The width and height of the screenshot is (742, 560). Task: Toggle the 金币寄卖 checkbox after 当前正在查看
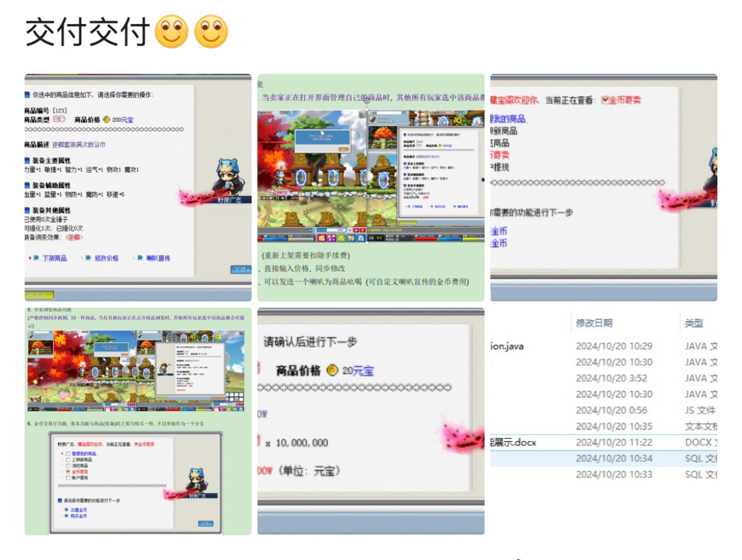(x=605, y=100)
